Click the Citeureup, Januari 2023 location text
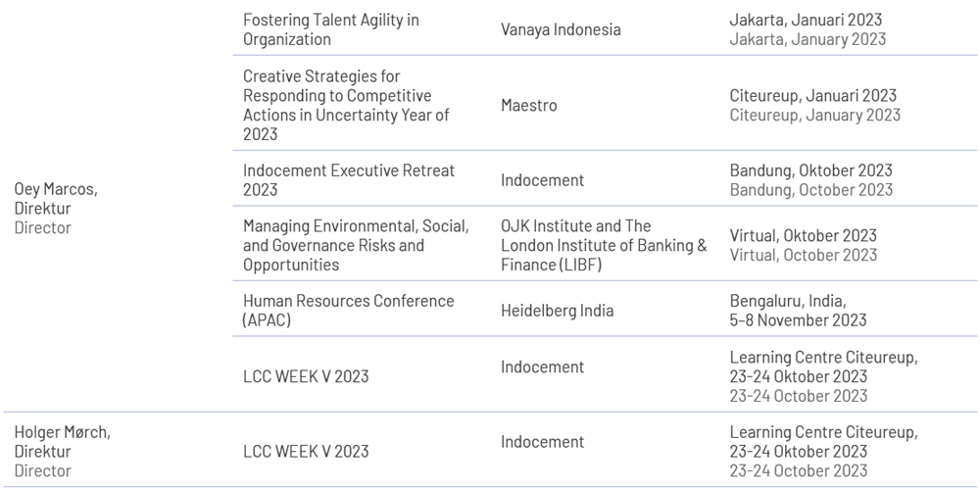 813,96
